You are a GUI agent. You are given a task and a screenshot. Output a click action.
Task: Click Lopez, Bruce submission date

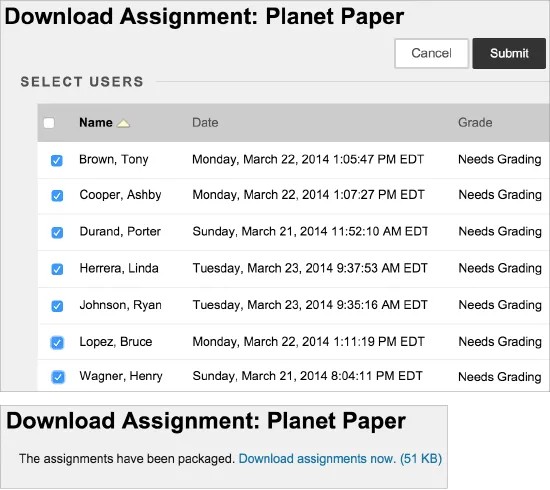click(308, 342)
